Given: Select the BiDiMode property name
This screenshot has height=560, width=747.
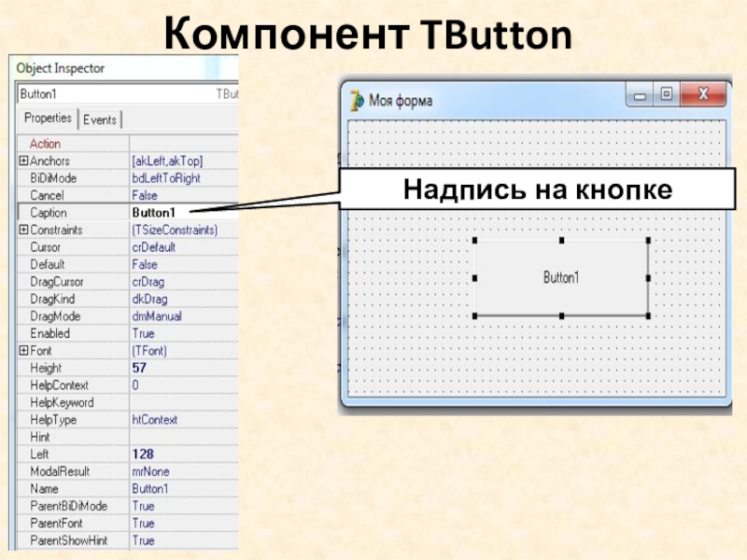Looking at the screenshot, I should (x=53, y=178).
